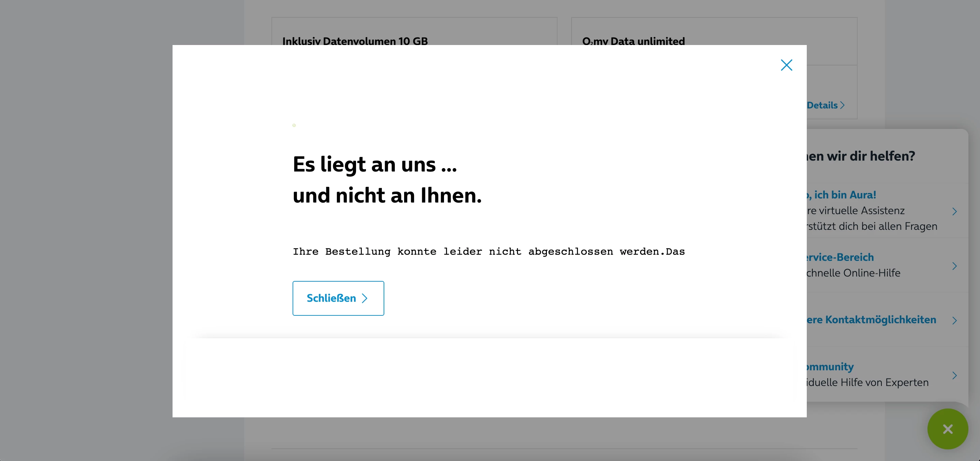
Task: Expand the Kontaktmöglichkeiten chevron arrow
Action: 954,321
